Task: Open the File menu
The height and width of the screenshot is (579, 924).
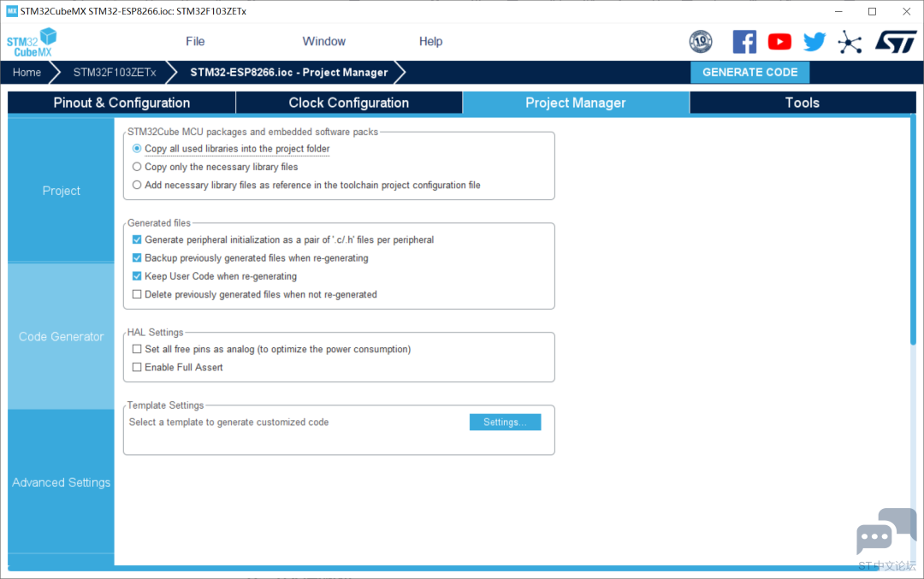Action: (195, 41)
